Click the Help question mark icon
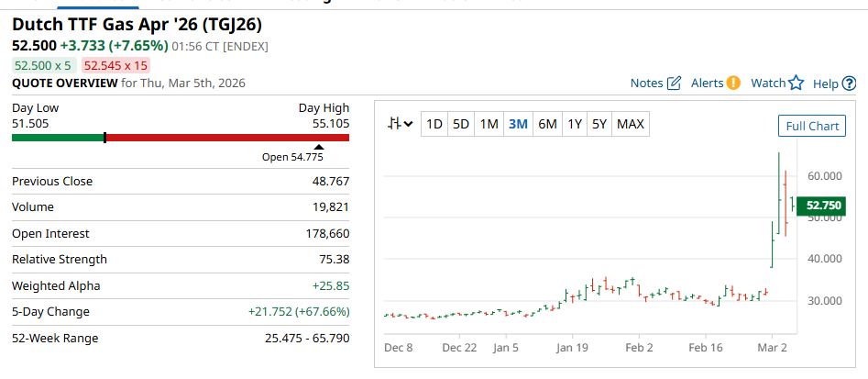Viewport: 868px width, 379px height. pyautogui.click(x=849, y=84)
